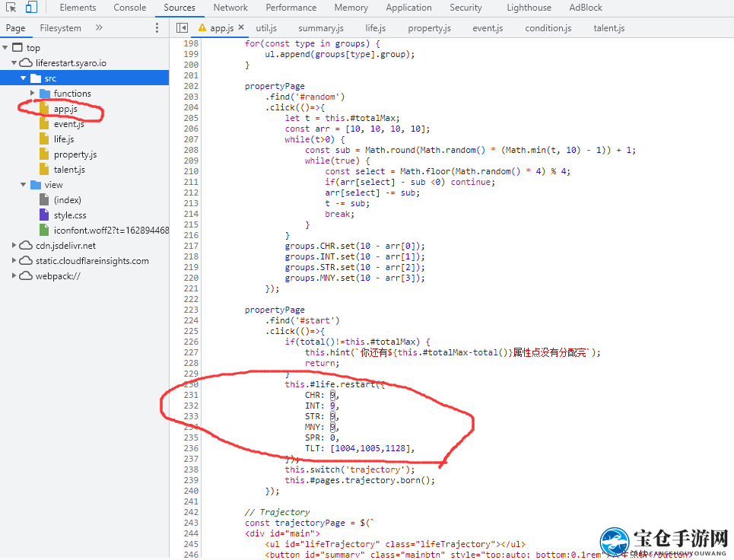Select the Page navigator tab
This screenshot has width=734, height=560.
tap(15, 28)
